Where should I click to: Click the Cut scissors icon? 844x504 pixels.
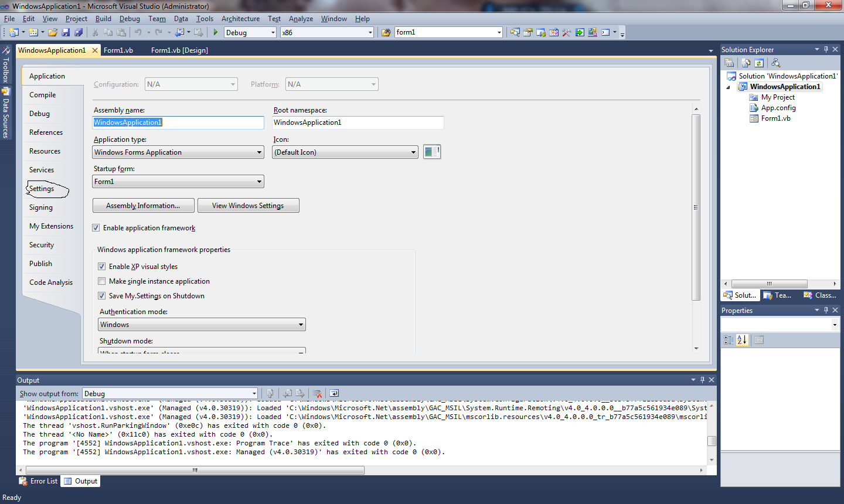coord(95,32)
